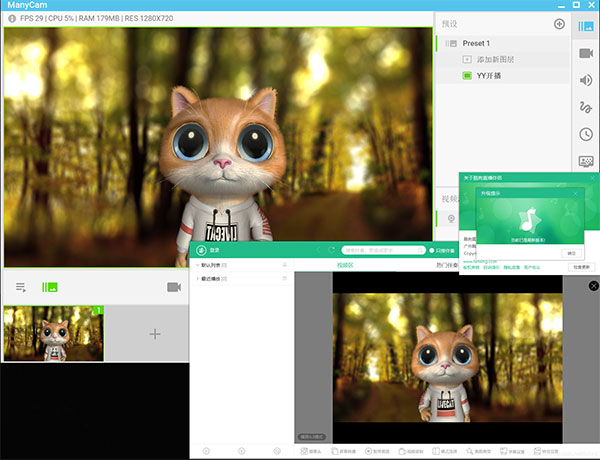The image size is (600, 460).
Task: Open the Audio speaker panel in sidebar
Action: 585,80
